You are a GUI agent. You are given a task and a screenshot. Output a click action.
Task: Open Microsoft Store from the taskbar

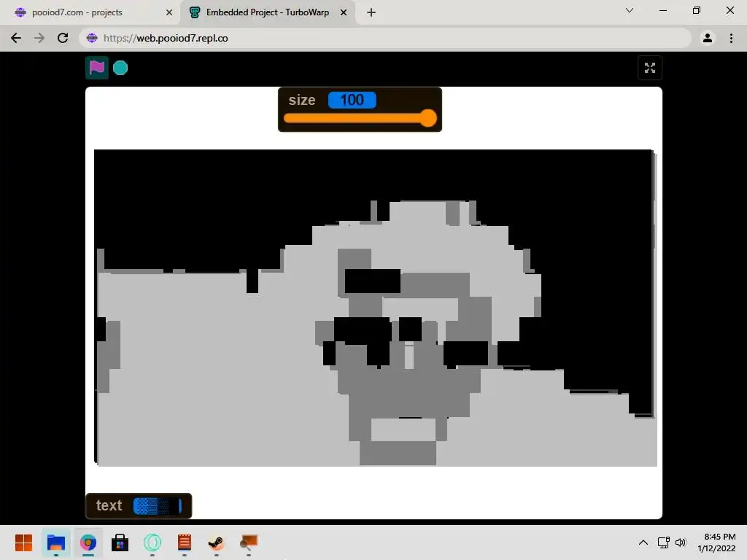point(120,542)
